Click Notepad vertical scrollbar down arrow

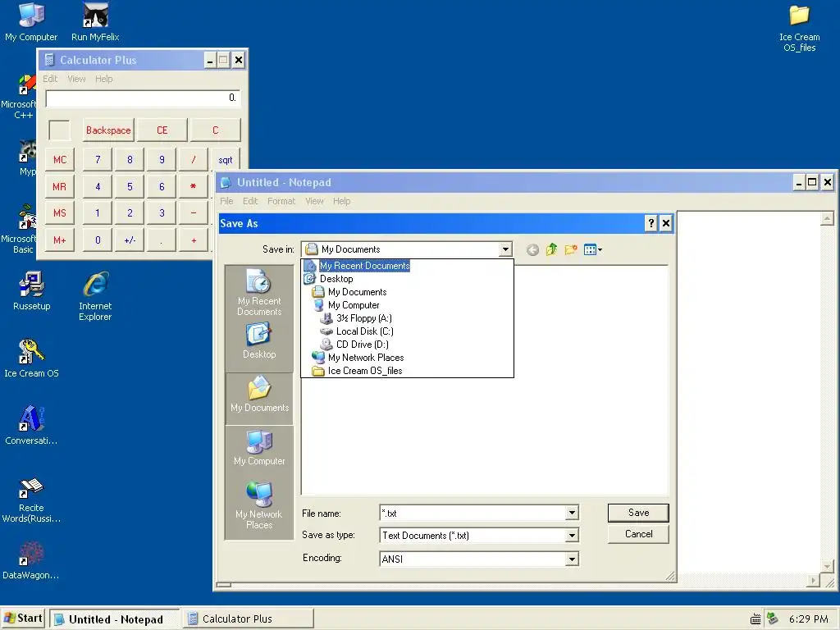point(827,566)
